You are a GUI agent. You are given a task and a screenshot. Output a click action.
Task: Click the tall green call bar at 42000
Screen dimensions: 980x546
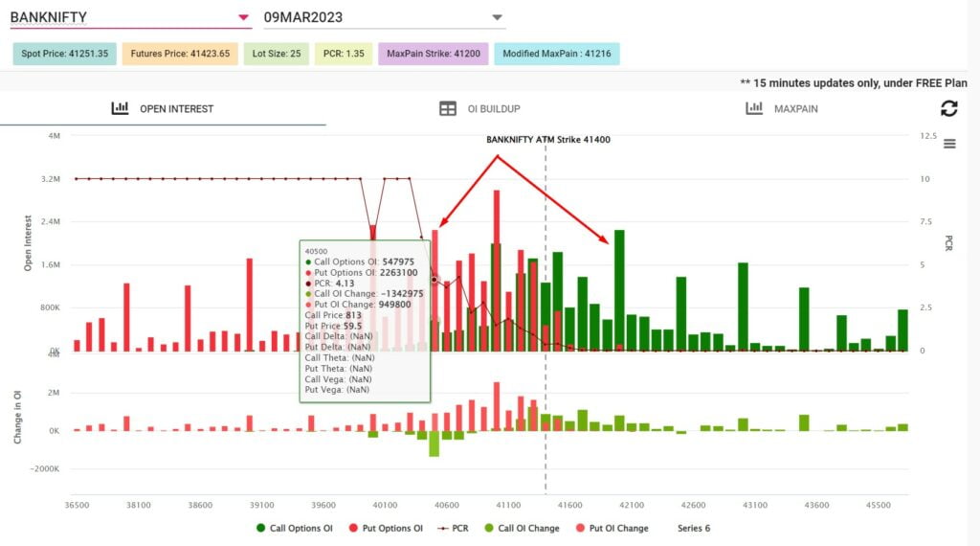point(619,290)
